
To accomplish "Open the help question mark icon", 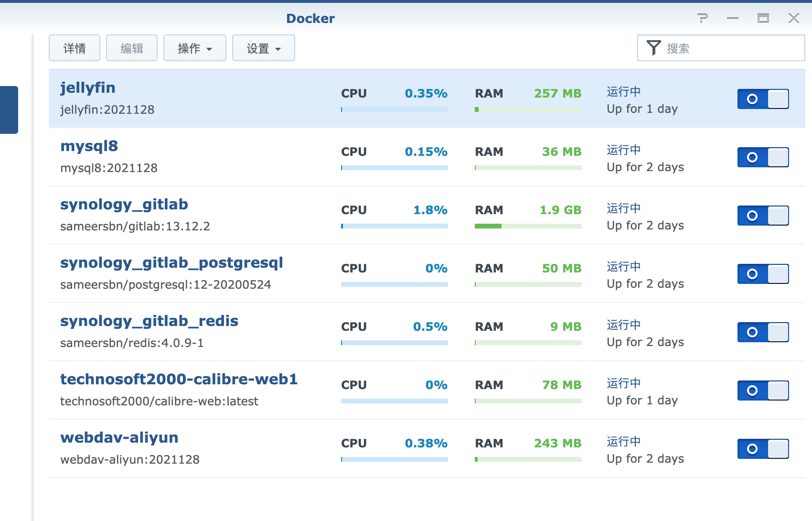I will (x=702, y=18).
